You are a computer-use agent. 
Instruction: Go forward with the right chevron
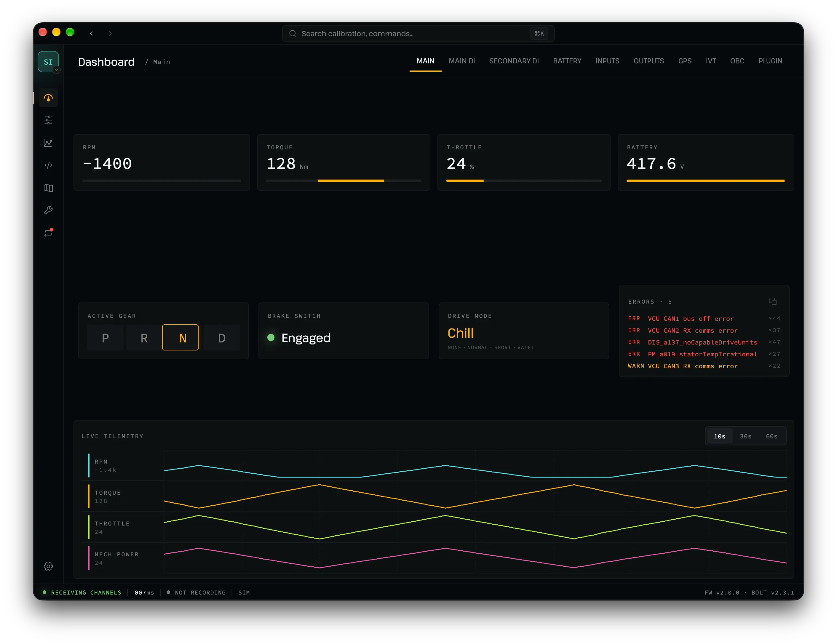110,33
